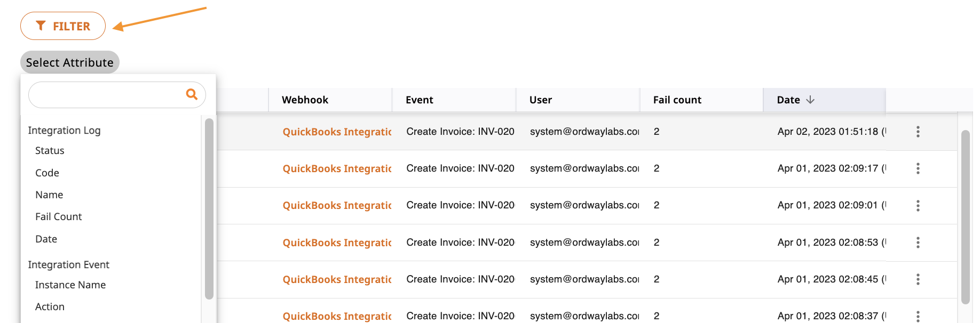This screenshot has height=323, width=980.
Task: Open kebab menu for 02:09:17 row
Action: [918, 168]
